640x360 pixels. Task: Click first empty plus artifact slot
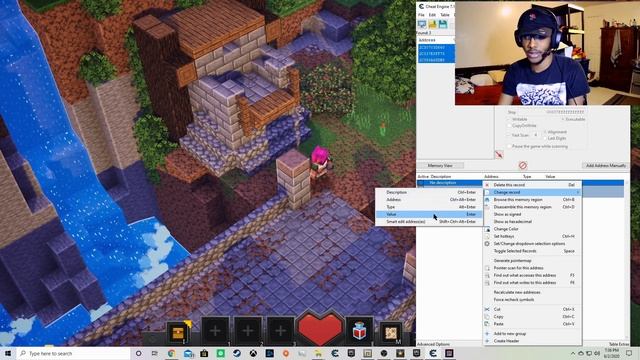pyautogui.click(x=215, y=331)
